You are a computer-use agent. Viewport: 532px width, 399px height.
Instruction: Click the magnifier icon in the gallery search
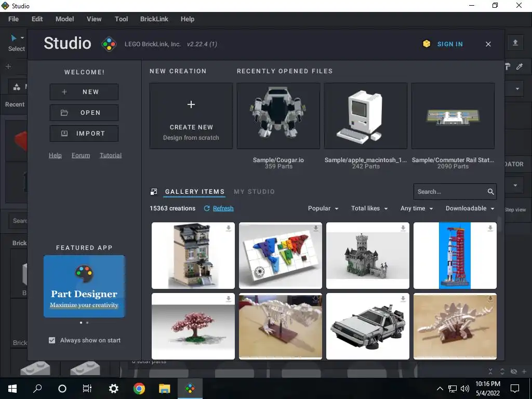tap(490, 192)
